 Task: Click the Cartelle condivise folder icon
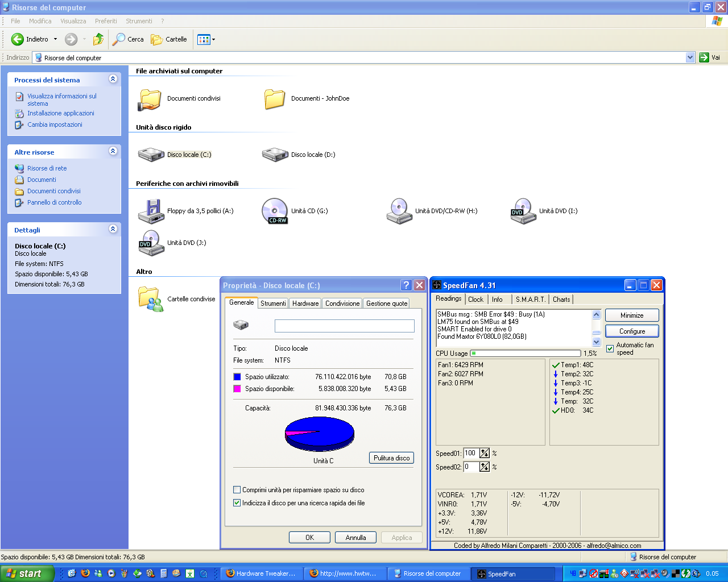[150, 300]
